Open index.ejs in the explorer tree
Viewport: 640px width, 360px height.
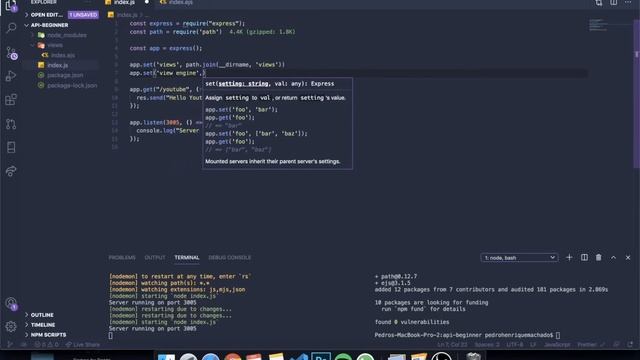(x=62, y=55)
